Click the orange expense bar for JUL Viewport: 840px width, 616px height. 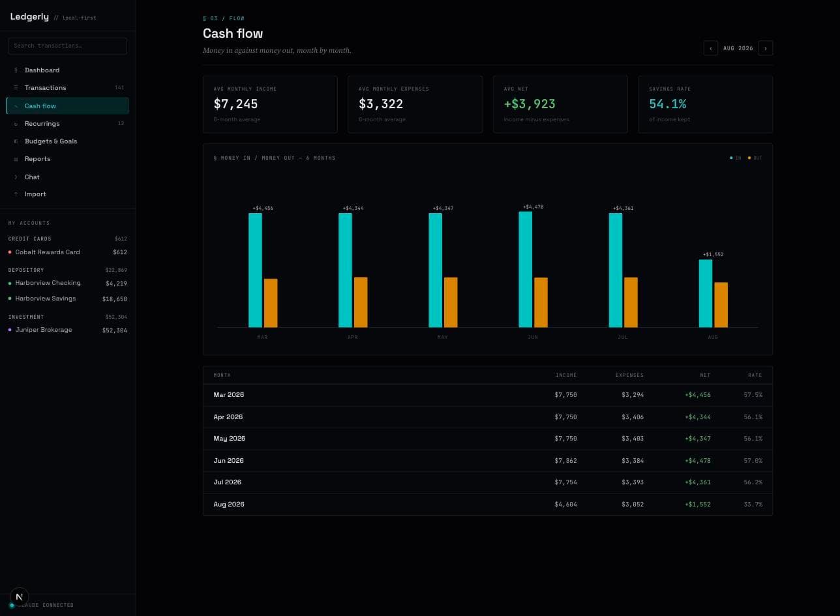[x=631, y=302]
